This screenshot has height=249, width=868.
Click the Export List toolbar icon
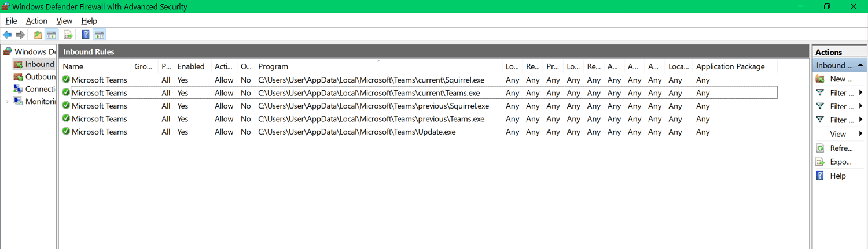68,35
